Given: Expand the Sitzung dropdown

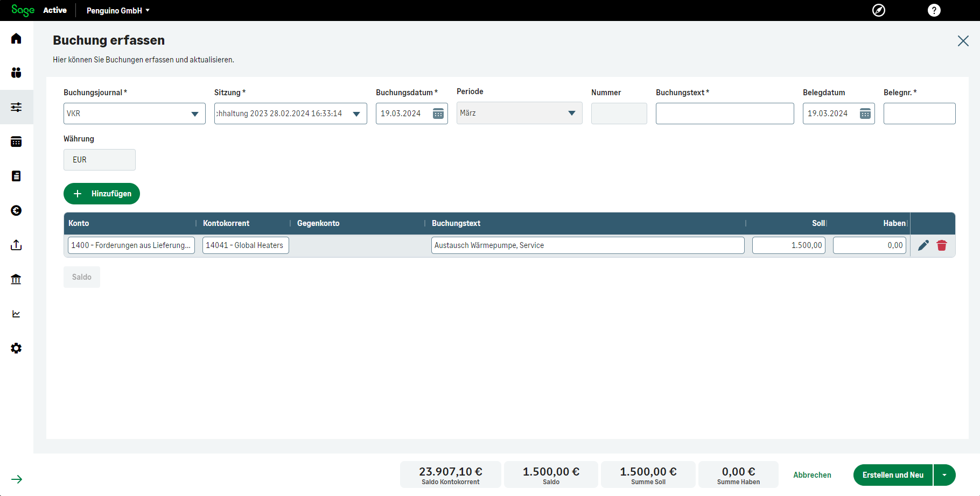Looking at the screenshot, I should pyautogui.click(x=356, y=114).
